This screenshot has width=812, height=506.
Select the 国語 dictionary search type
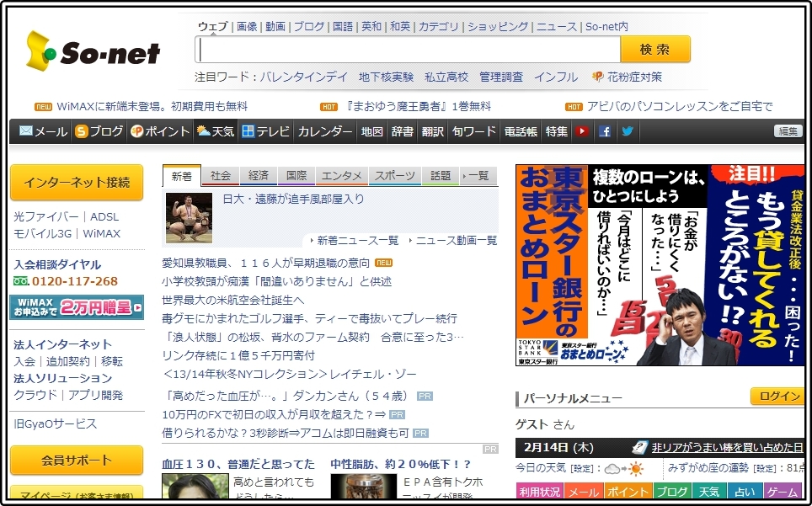(x=343, y=26)
